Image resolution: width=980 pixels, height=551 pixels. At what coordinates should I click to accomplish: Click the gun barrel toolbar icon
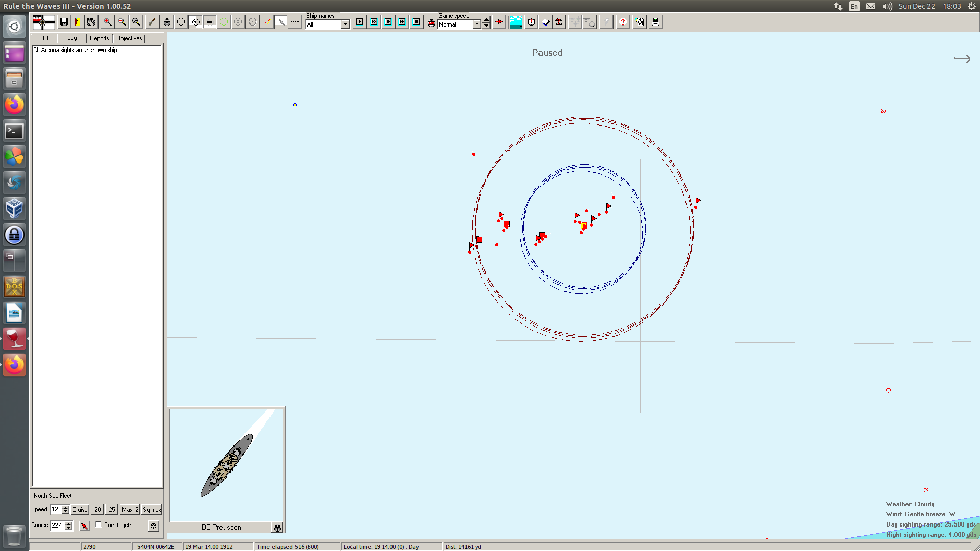click(x=152, y=22)
